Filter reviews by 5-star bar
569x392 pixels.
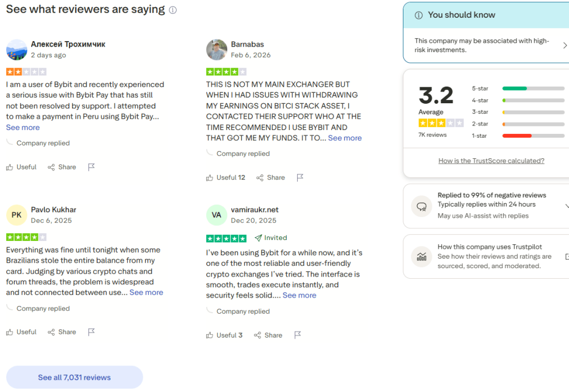[x=533, y=88]
